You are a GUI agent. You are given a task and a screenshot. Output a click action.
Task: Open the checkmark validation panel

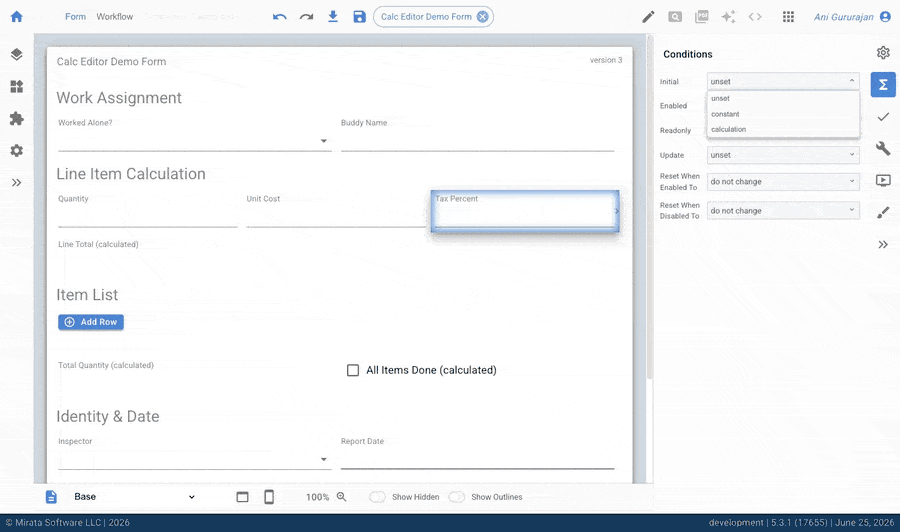point(883,117)
